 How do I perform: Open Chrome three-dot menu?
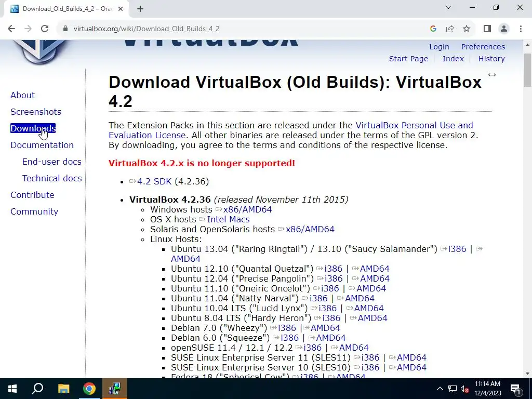(521, 29)
